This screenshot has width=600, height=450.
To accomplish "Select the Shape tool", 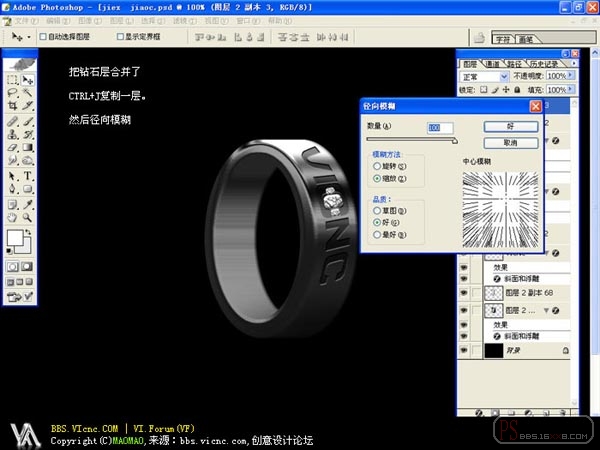I will (x=28, y=189).
